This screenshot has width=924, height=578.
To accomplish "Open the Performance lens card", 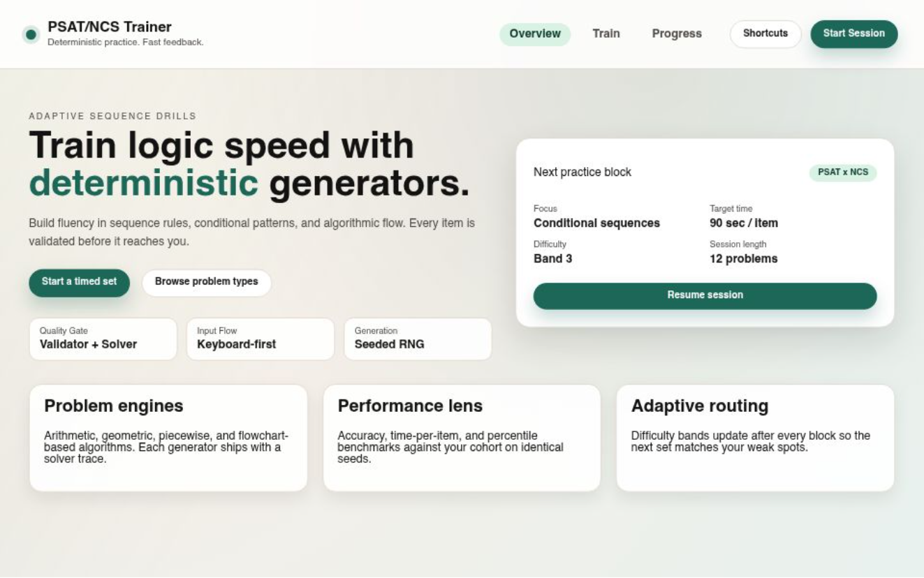I will point(462,438).
